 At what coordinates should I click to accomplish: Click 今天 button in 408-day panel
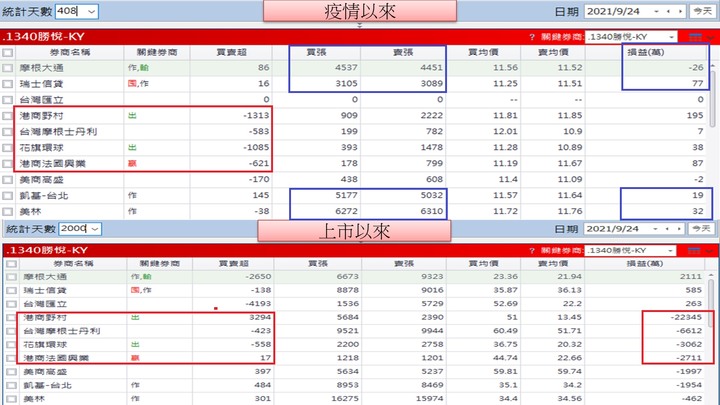[702, 11]
